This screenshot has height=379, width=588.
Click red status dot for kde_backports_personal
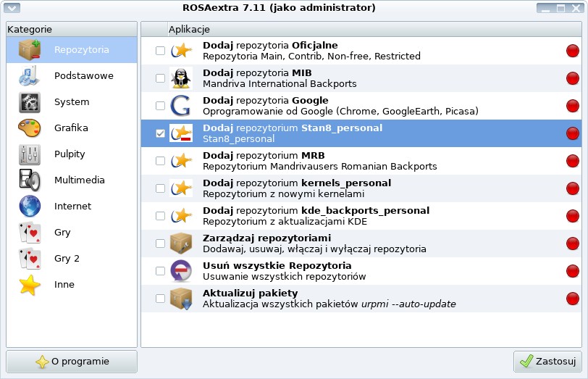(573, 216)
